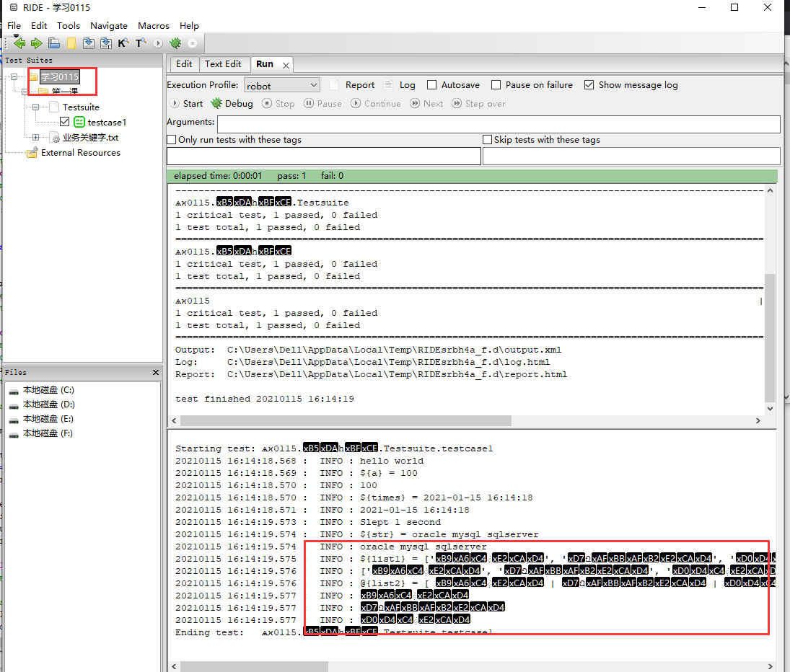
Task: Click the testcase1 robot face icon
Action: [x=79, y=122]
